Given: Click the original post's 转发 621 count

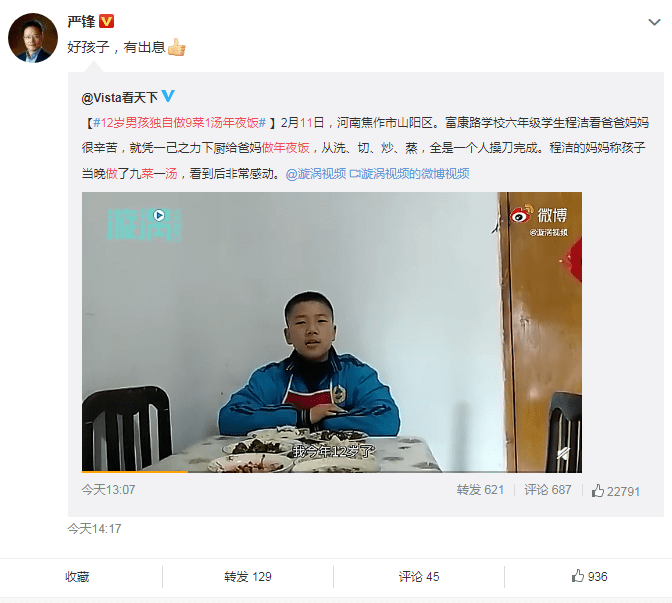Looking at the screenshot, I should [480, 490].
